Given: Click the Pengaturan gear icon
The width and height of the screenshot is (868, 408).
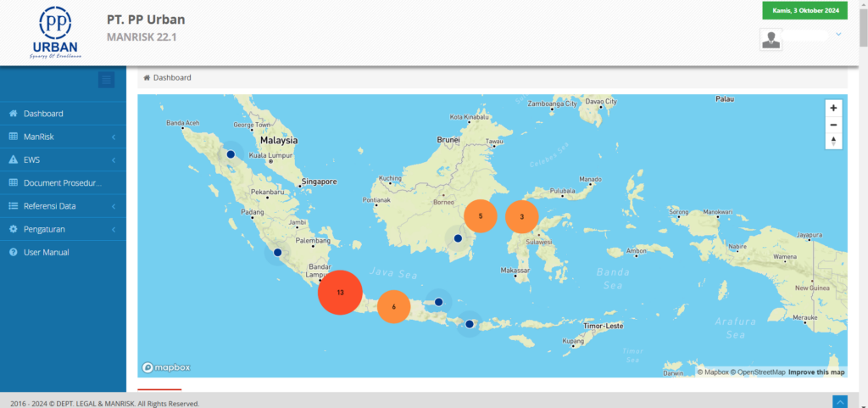Looking at the screenshot, I should pyautogui.click(x=14, y=229).
